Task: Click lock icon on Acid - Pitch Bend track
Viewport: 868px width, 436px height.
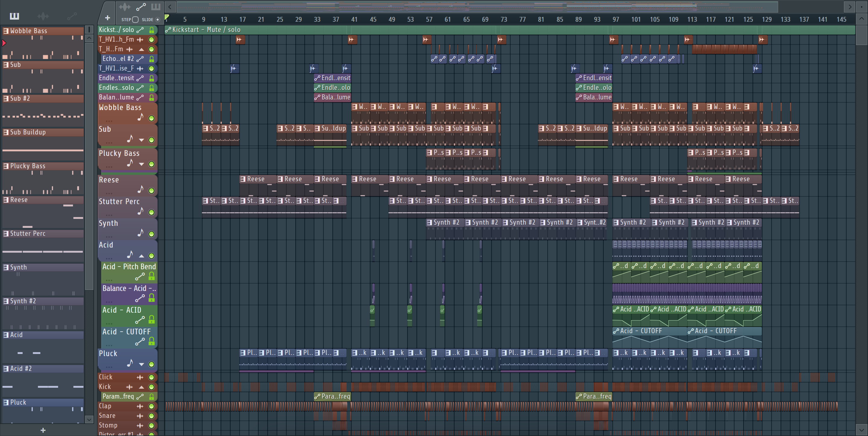Action: click(152, 276)
